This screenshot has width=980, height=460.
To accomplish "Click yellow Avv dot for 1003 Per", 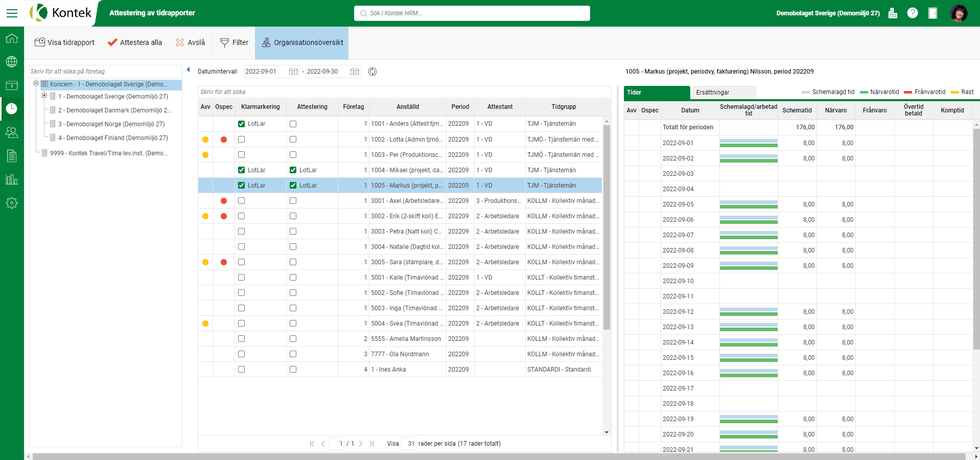I will point(205,155).
